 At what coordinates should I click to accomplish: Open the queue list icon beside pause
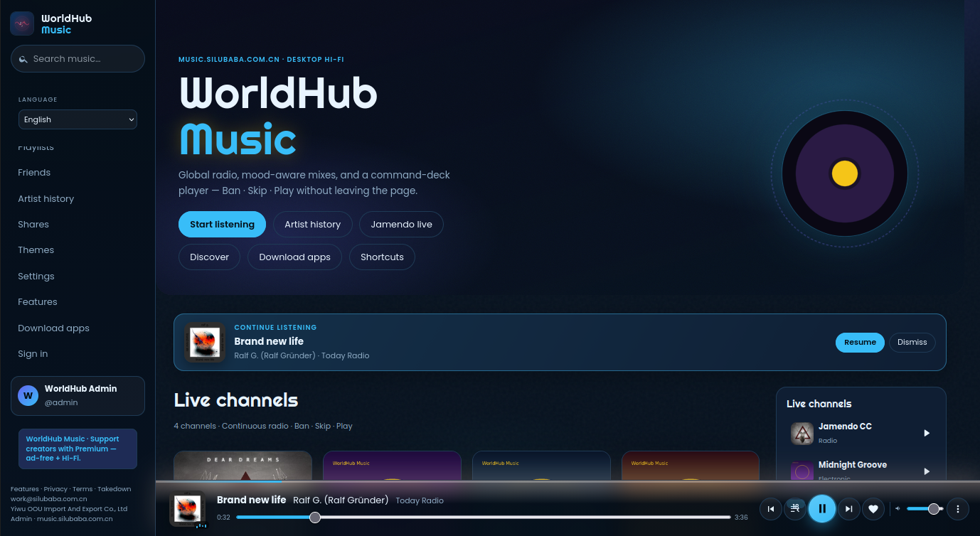click(795, 508)
